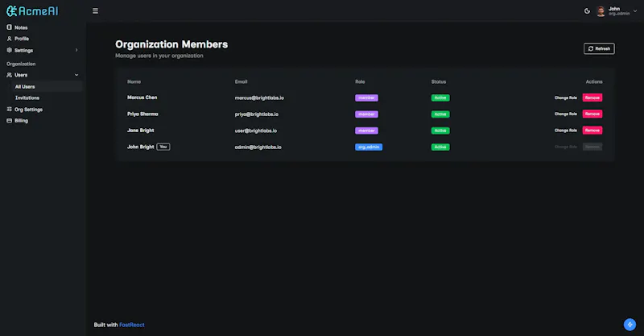The height and width of the screenshot is (336, 644).
Task: Click Priya Sharma's Active status badge
Action: (x=440, y=114)
